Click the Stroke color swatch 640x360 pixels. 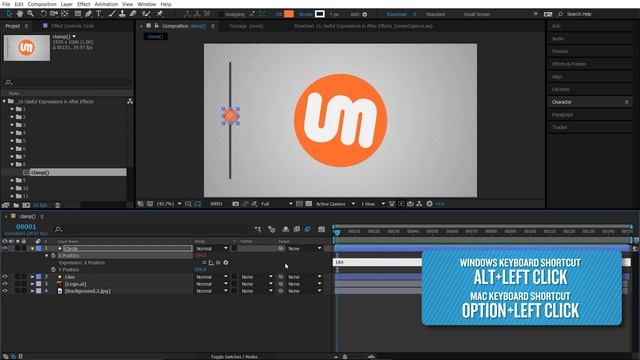click(x=320, y=14)
